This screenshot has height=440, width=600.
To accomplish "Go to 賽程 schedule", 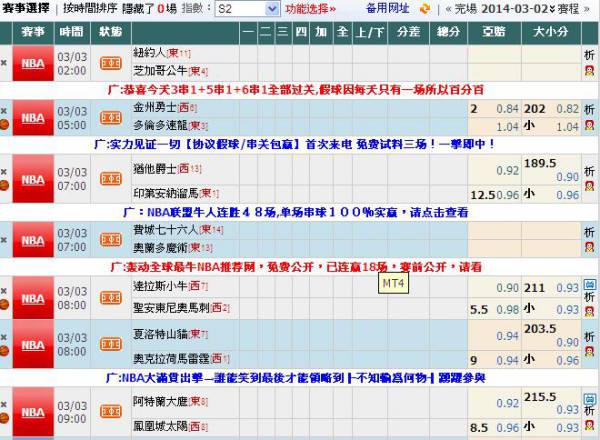I will tap(568, 8).
